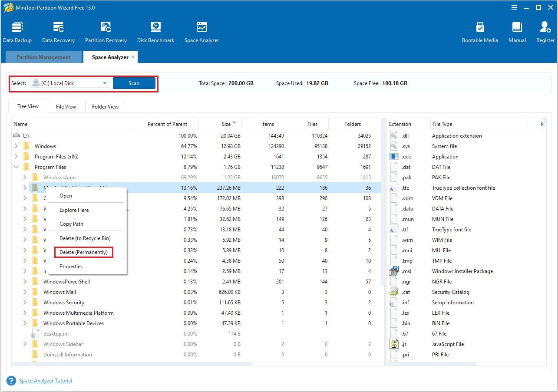Open the Partition Recovery tool
558x392 pixels.
(x=106, y=32)
